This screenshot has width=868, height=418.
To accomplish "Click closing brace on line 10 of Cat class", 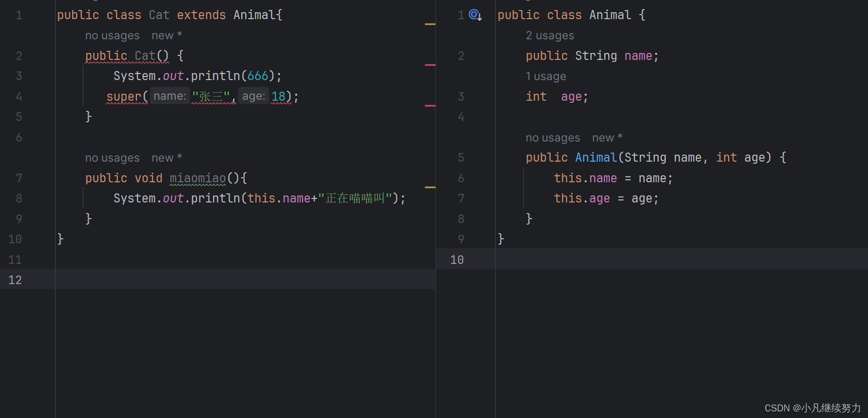I will [x=60, y=239].
